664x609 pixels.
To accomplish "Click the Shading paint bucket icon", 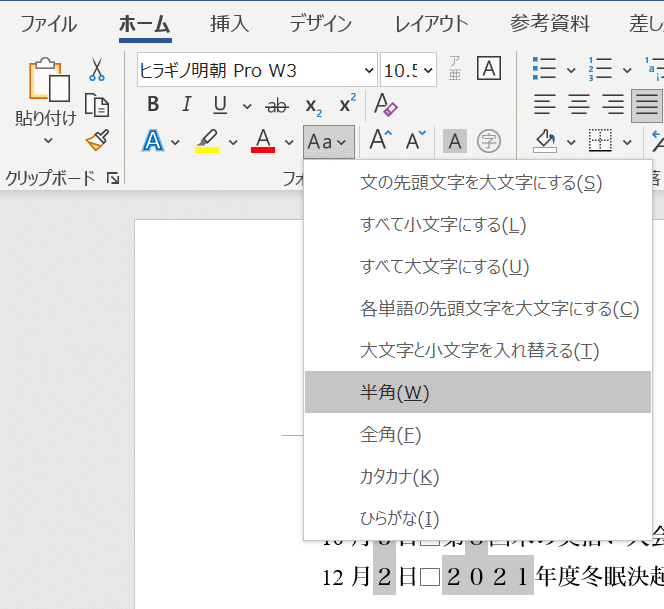I will [545, 141].
